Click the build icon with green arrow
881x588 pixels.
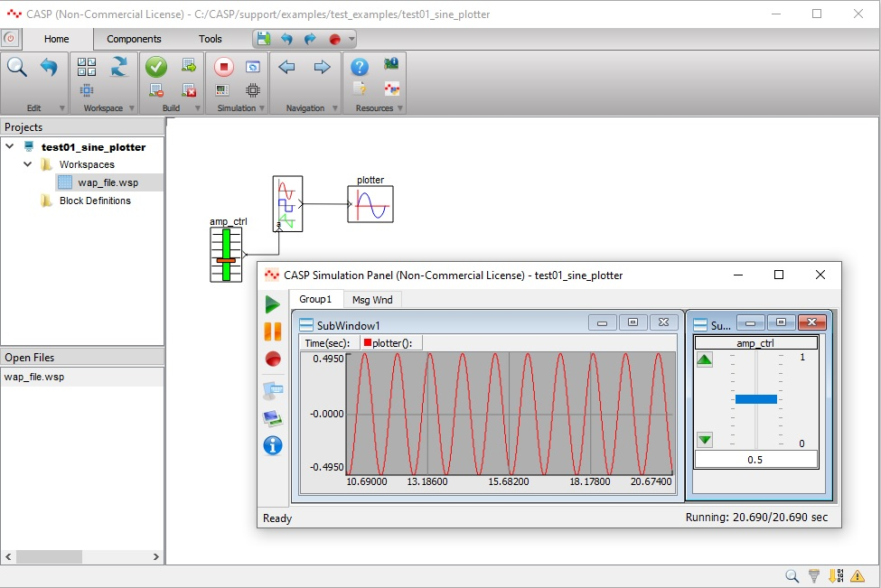189,66
